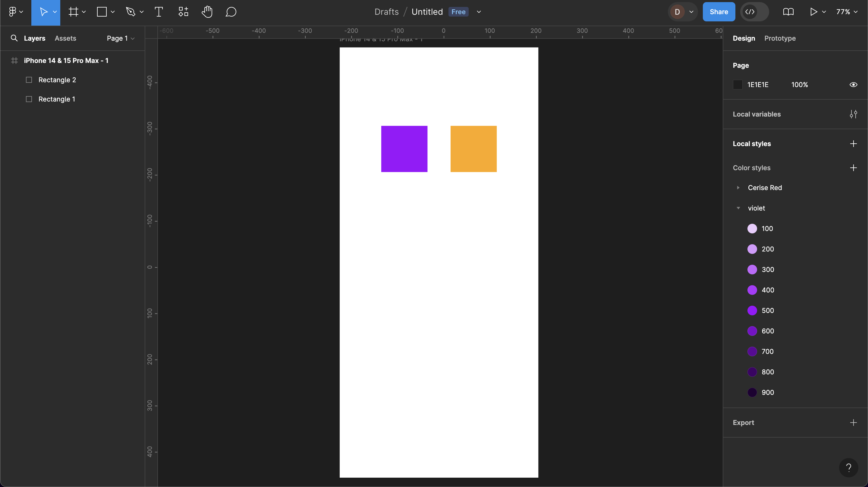Toggle Dev Mode switch

(754, 12)
